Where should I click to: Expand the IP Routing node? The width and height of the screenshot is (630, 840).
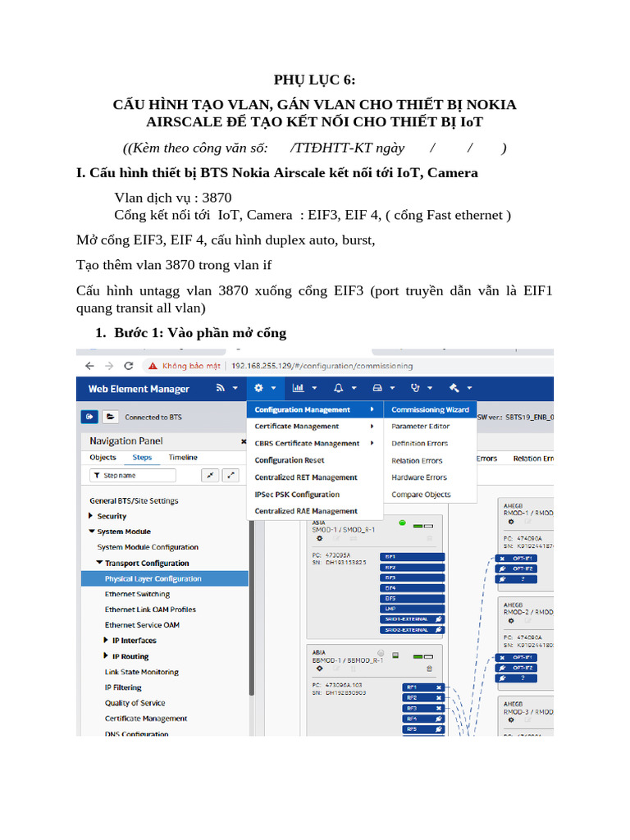coord(106,656)
